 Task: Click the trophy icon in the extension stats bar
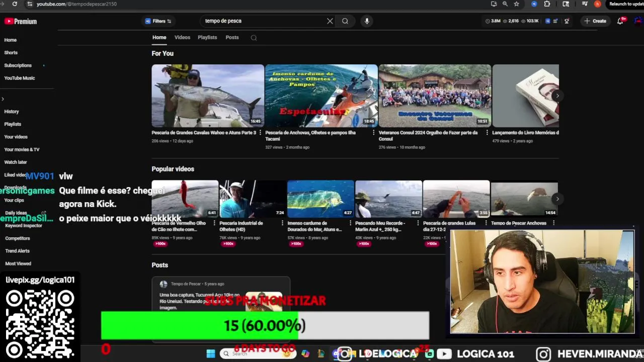tap(567, 21)
